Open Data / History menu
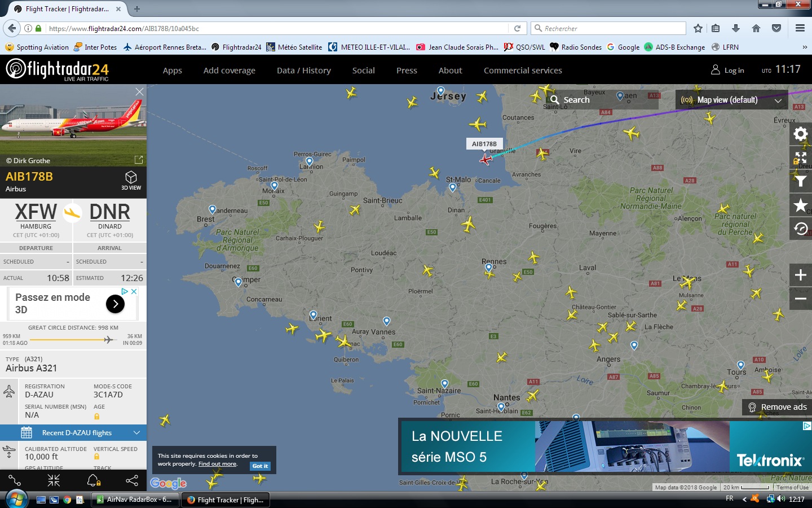 pyautogui.click(x=303, y=71)
